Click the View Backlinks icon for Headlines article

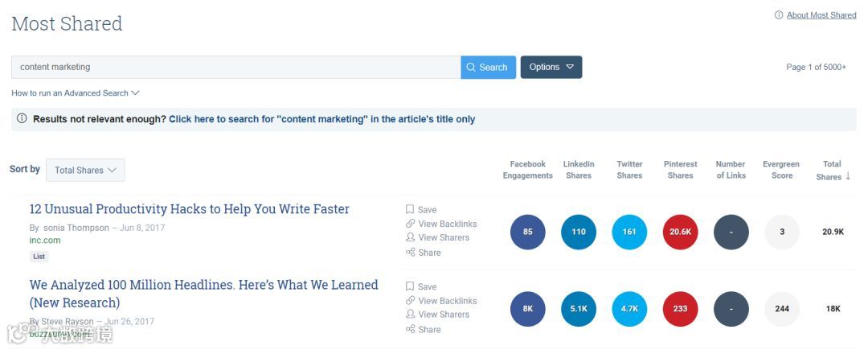(410, 301)
